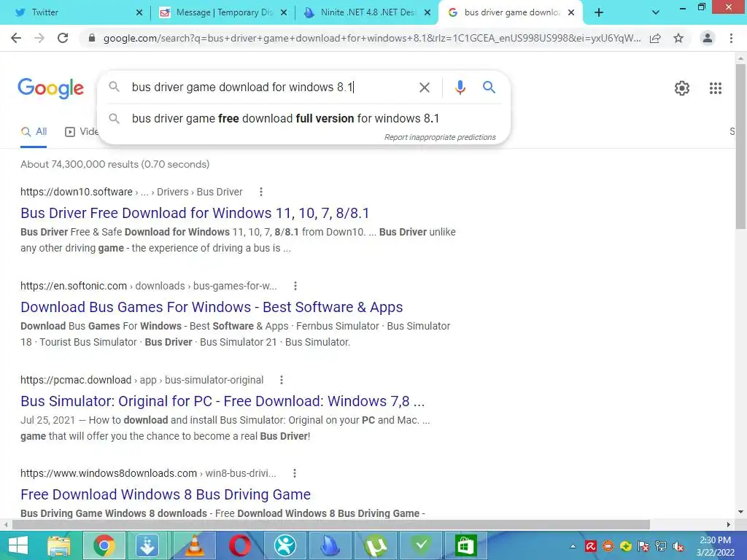This screenshot has height=560, width=747.
Task: Click the horizontal scrollbar thumb
Action: tap(331, 524)
